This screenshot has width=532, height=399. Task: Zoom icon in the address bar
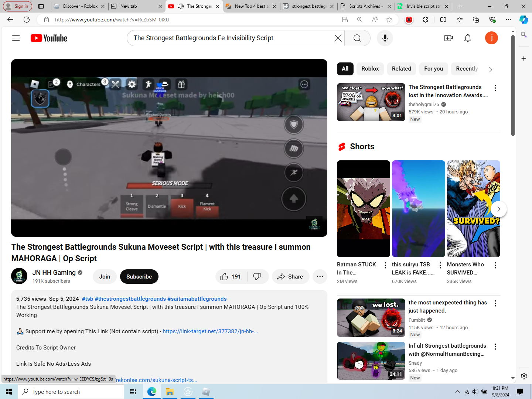coord(360,20)
